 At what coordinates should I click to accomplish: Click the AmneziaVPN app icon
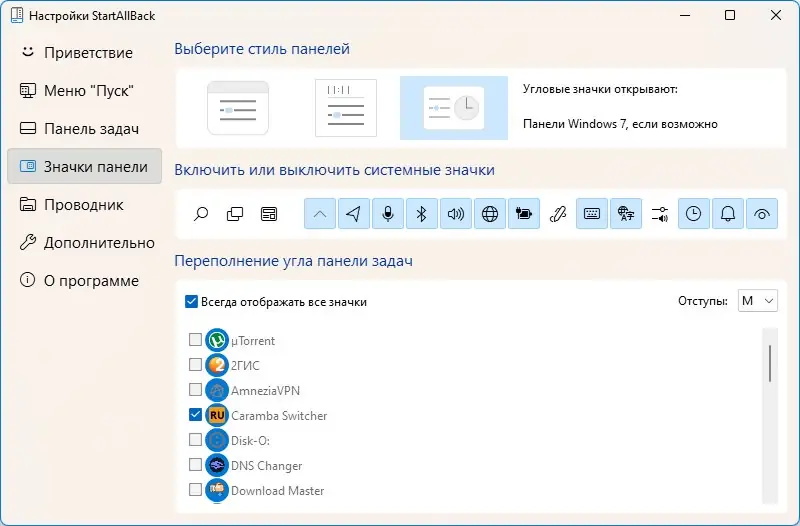click(217, 390)
